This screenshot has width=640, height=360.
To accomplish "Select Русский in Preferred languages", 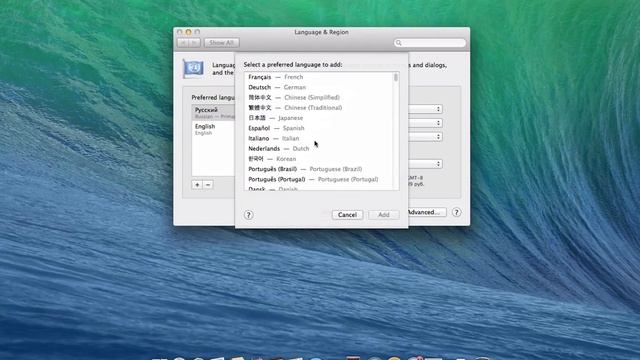I will (213, 113).
